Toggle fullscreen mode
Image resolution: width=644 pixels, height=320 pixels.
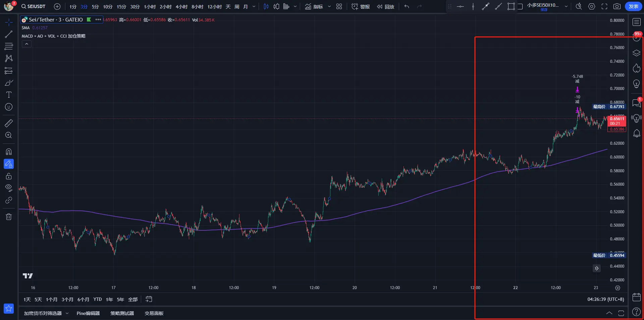(604, 6)
